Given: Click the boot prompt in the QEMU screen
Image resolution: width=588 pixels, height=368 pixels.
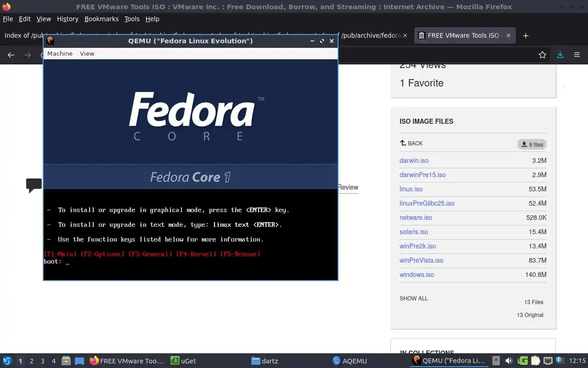Looking at the screenshot, I should tap(57, 261).
